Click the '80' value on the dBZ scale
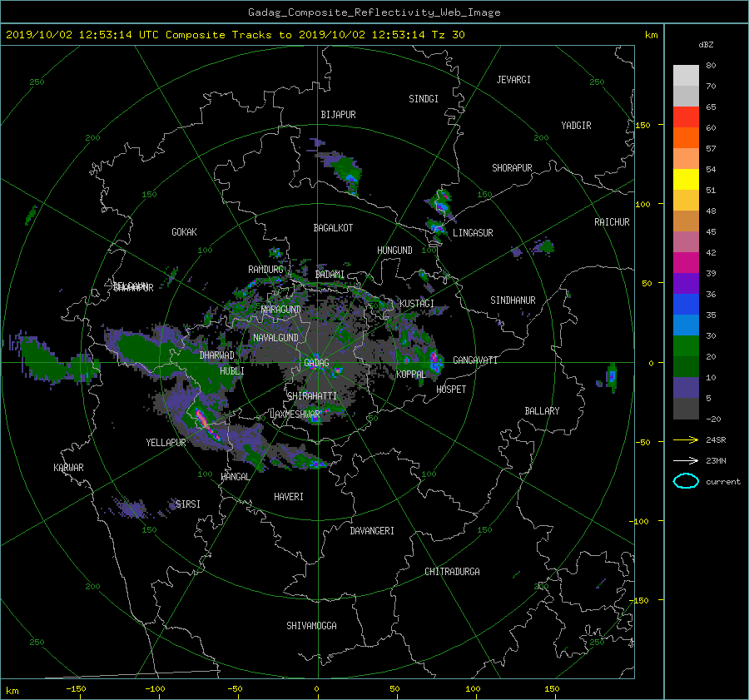The width and height of the screenshot is (749, 700). point(711,66)
